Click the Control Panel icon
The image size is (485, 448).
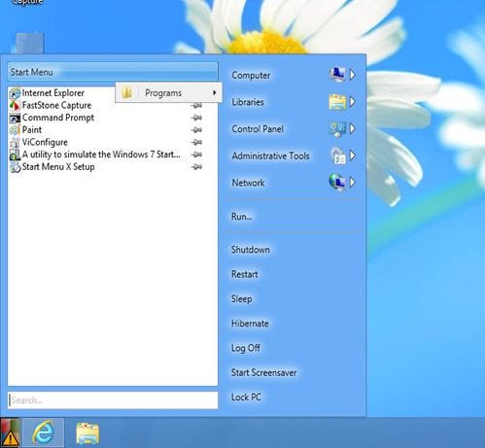337,129
